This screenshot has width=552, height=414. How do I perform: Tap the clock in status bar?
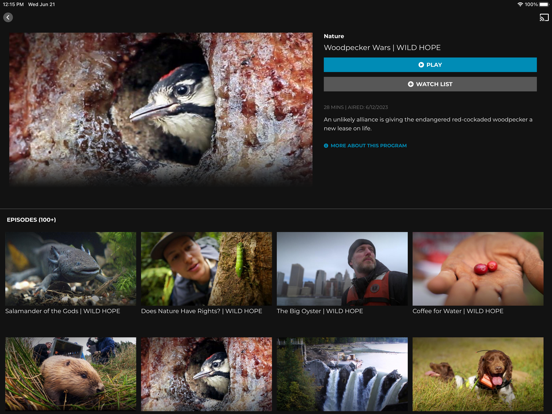pos(13,4)
